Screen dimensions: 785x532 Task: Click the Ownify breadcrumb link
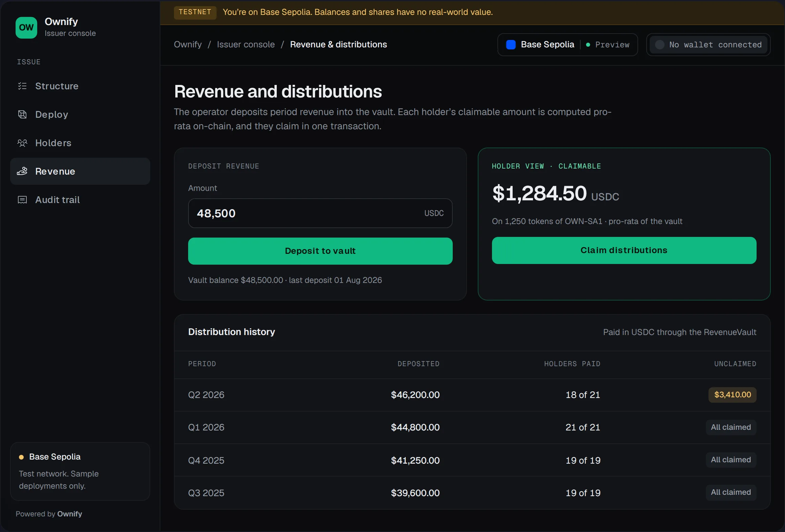[188, 44]
